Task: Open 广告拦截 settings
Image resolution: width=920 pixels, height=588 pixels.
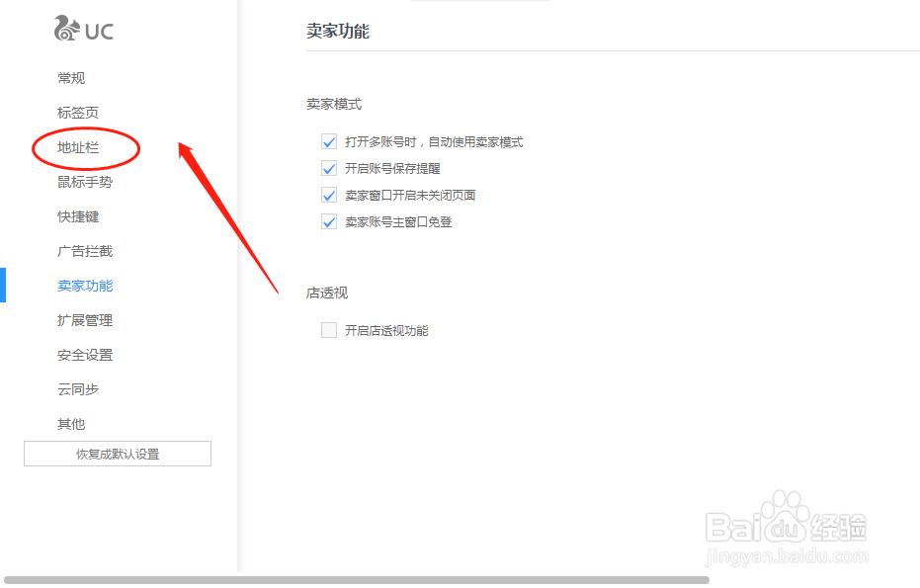Action: tap(85, 251)
